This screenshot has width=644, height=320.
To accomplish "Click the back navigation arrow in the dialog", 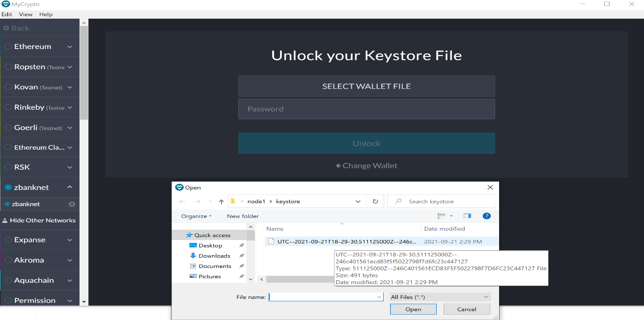I will coord(182,201).
